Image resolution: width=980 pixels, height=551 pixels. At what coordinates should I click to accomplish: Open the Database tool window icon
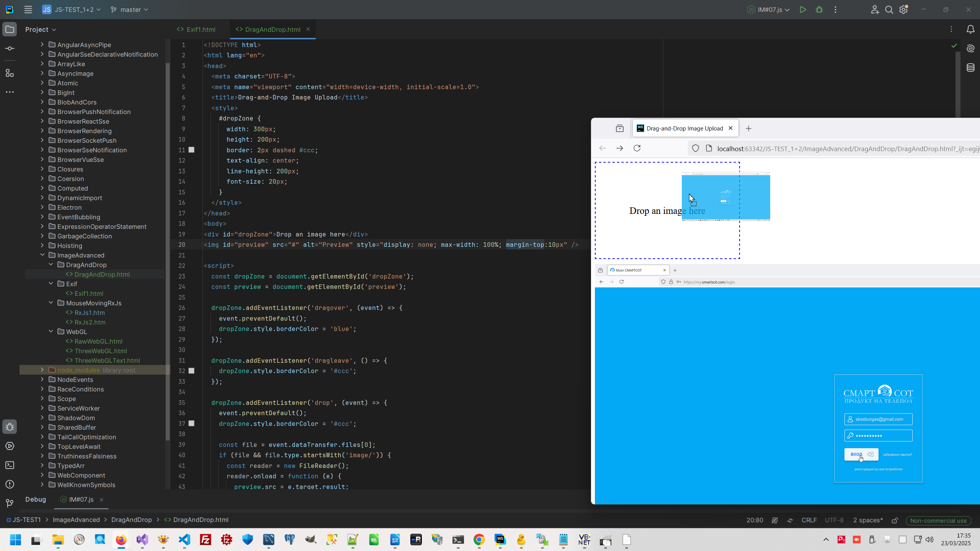coord(970,68)
